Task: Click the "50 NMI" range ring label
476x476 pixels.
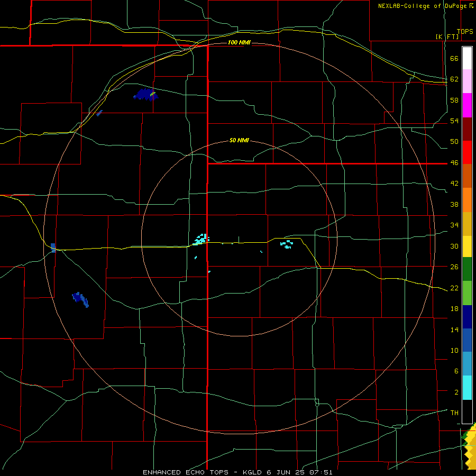Action: pyautogui.click(x=239, y=140)
